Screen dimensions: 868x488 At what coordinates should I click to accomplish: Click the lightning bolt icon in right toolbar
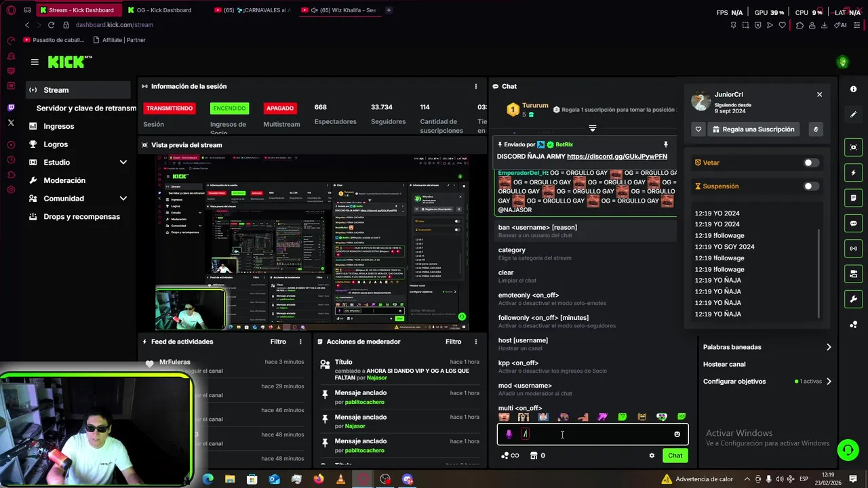pos(853,173)
